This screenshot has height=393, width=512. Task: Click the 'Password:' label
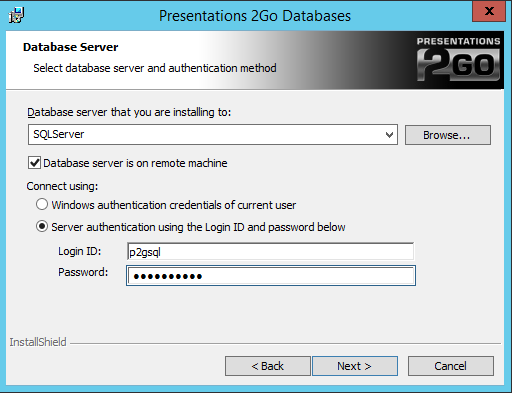click(83, 272)
